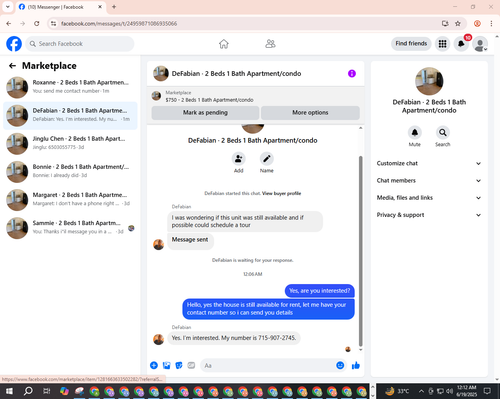500x399 pixels.
Task: Open the $750 Marketplace listing link
Action: click(x=209, y=100)
